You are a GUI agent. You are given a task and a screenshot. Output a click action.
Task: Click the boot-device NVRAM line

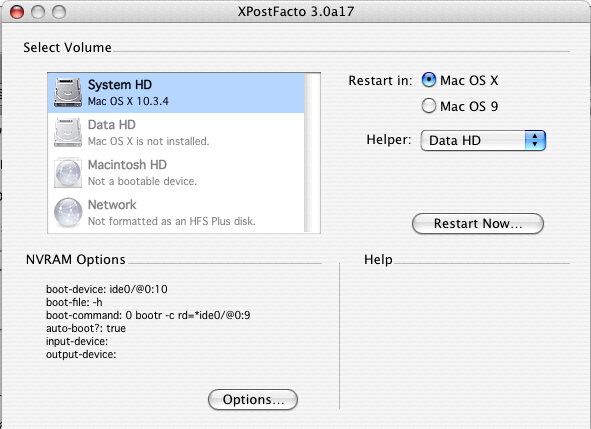click(107, 289)
